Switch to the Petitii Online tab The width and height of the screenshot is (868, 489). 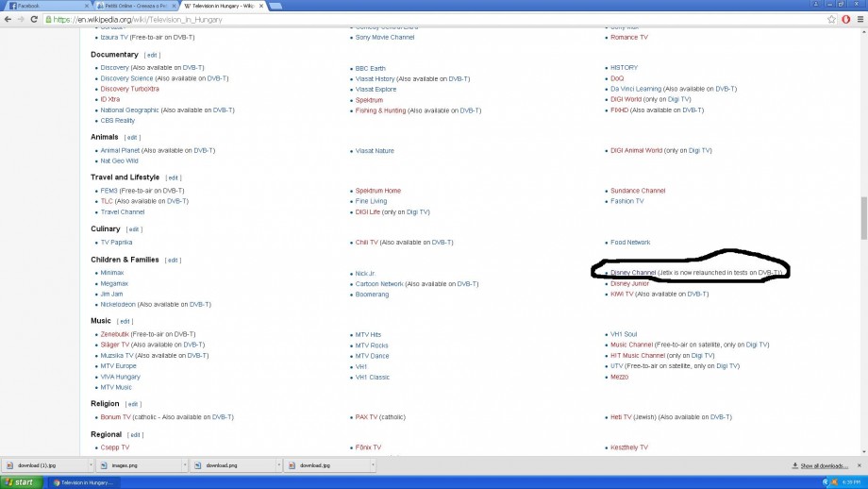click(x=136, y=6)
